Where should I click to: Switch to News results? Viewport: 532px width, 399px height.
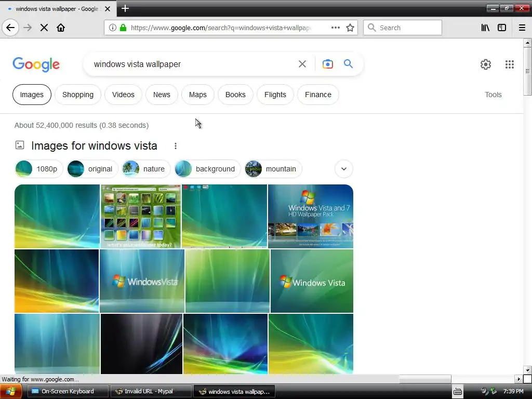tap(162, 95)
